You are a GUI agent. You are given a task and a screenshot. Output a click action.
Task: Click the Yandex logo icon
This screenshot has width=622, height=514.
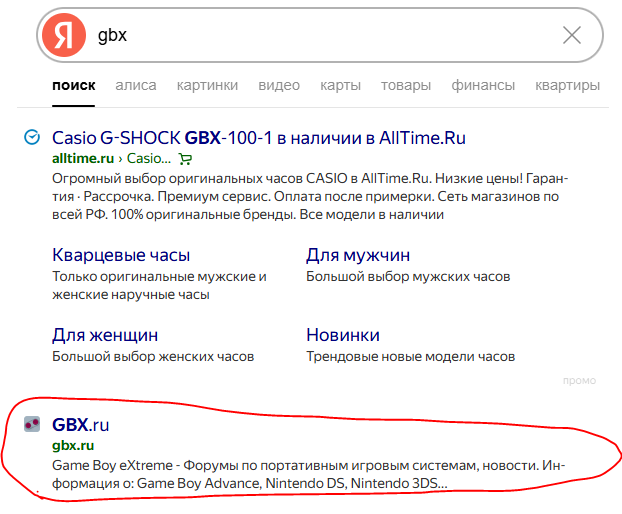tap(64, 35)
